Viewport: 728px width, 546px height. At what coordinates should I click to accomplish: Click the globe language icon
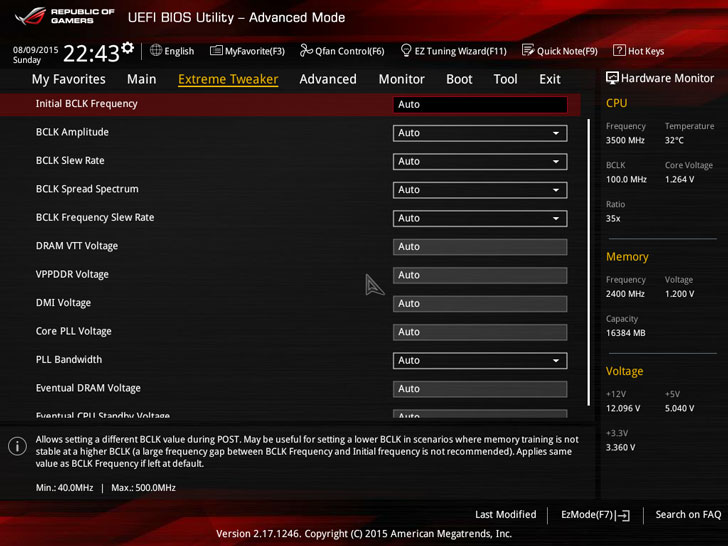(x=156, y=51)
